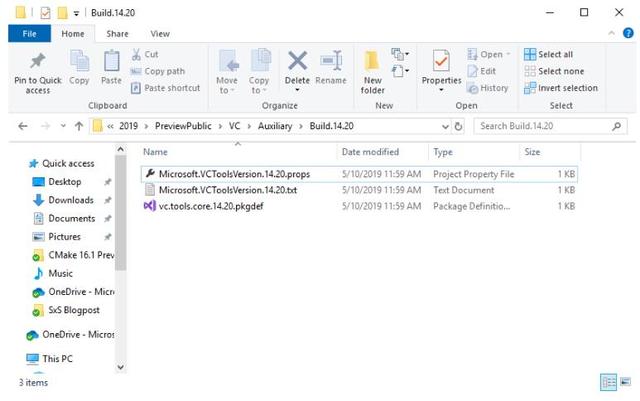
Task: Show file History
Action: (488, 88)
